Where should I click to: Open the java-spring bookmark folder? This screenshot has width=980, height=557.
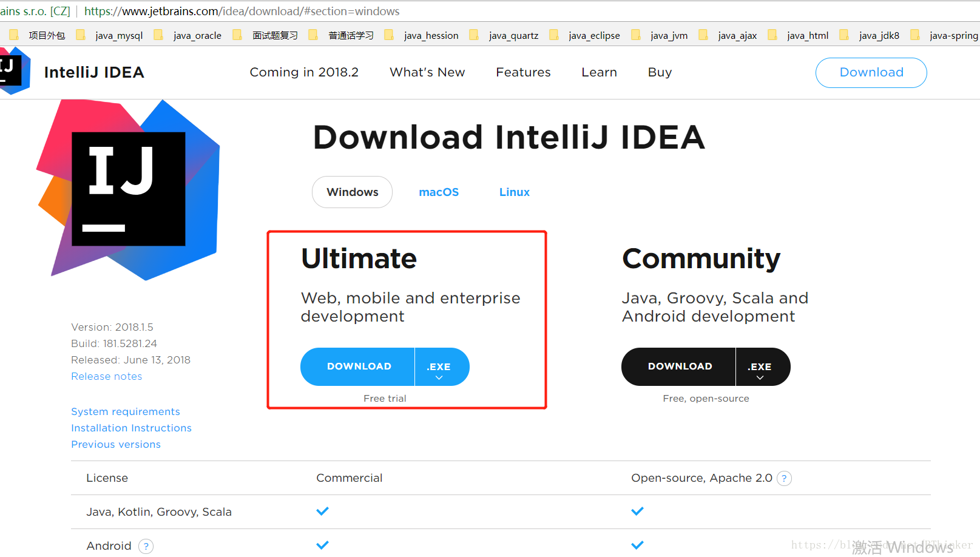point(945,35)
